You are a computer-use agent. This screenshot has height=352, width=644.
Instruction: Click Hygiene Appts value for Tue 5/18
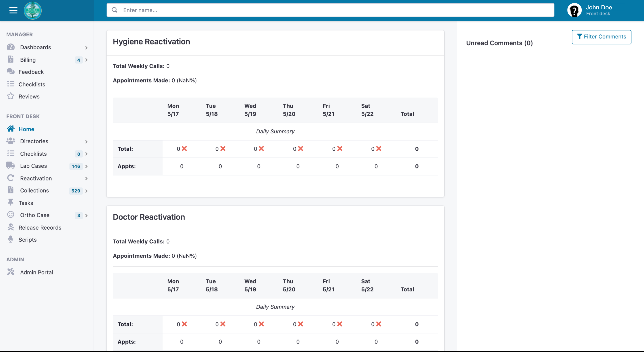tap(220, 166)
